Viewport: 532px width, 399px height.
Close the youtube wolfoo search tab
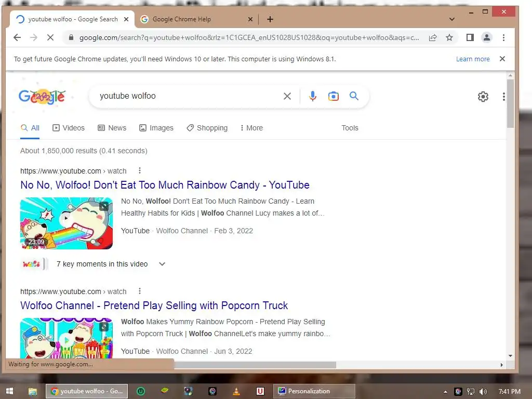point(126,19)
